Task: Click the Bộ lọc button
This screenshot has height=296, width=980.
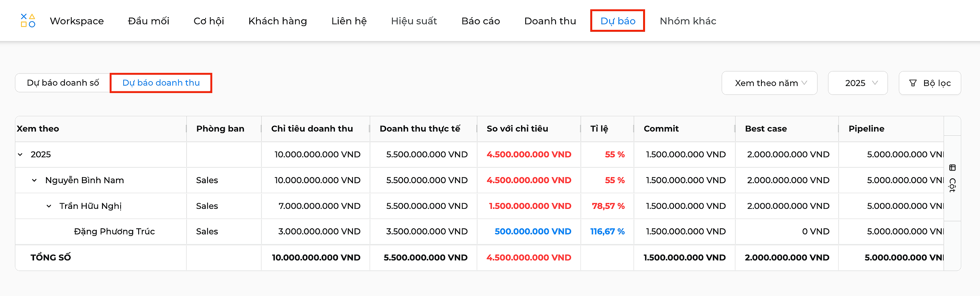Action: pyautogui.click(x=930, y=83)
